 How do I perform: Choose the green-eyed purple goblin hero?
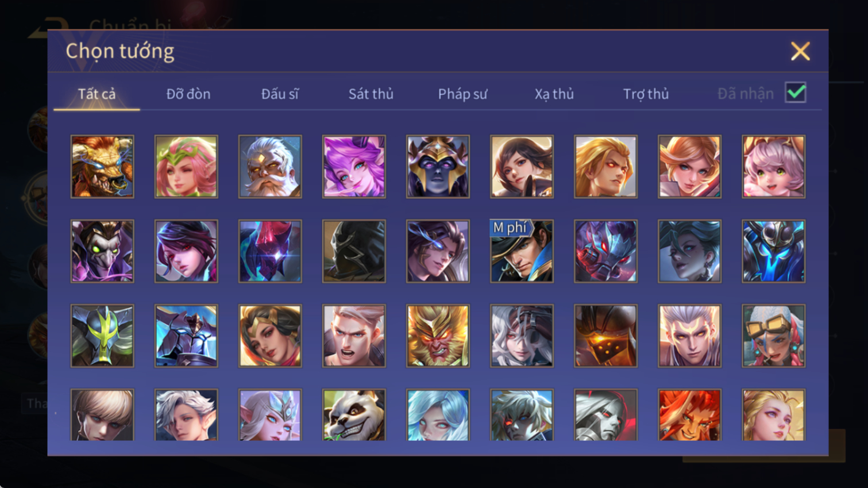(x=102, y=251)
